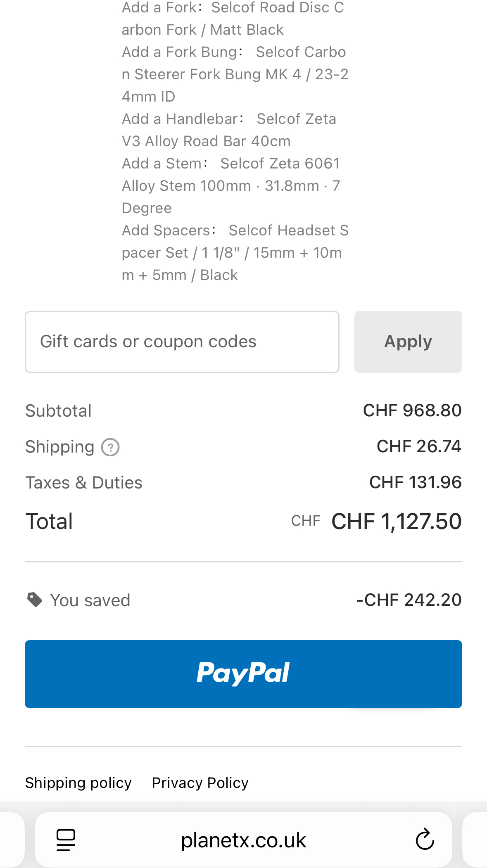Viewport: 487px width, 868px height.
Task: Focus the gift cards or coupon codes field
Action: (182, 342)
